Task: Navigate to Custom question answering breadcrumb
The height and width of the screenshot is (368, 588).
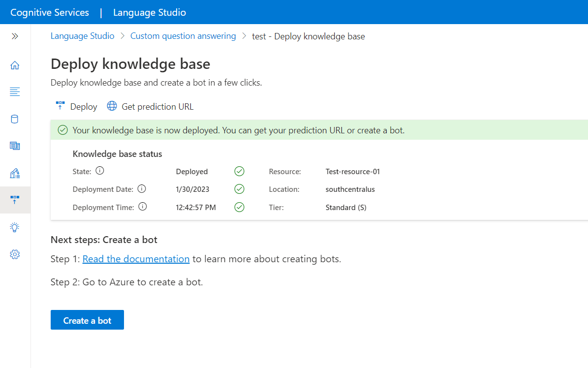Action: click(183, 36)
